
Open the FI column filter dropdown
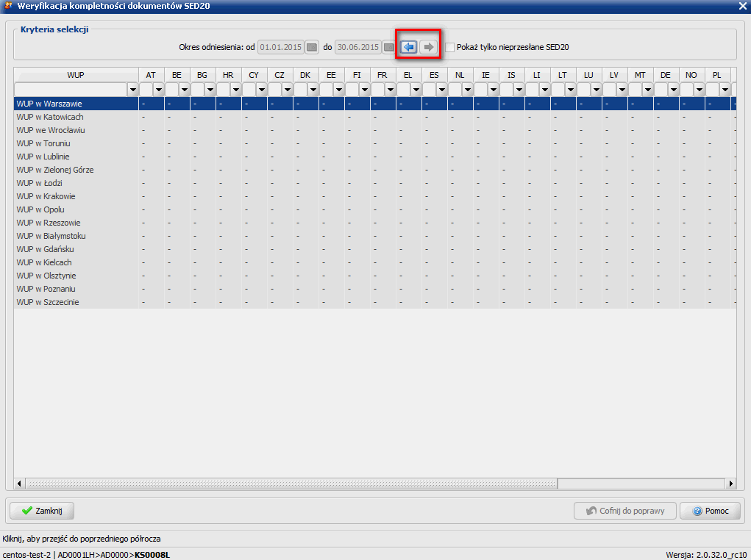[365, 90]
